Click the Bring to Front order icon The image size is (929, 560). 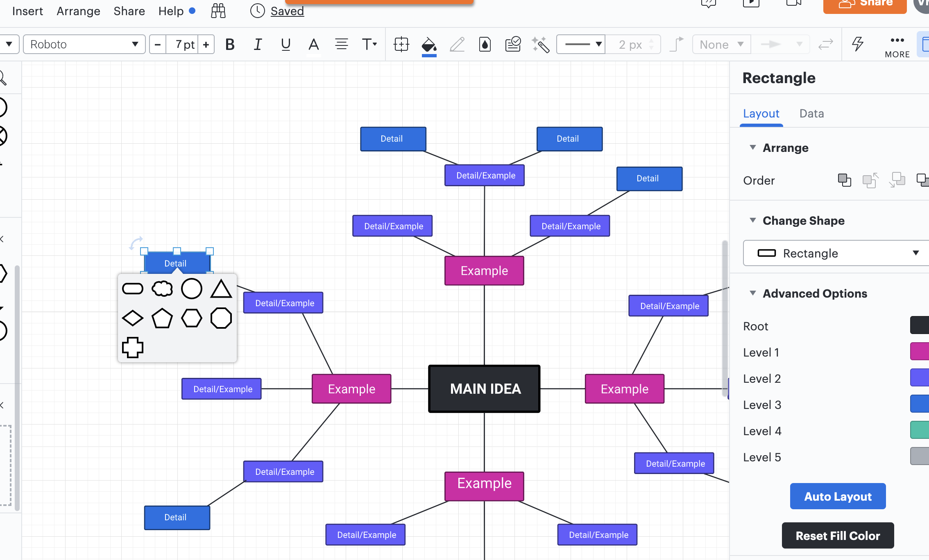(844, 180)
